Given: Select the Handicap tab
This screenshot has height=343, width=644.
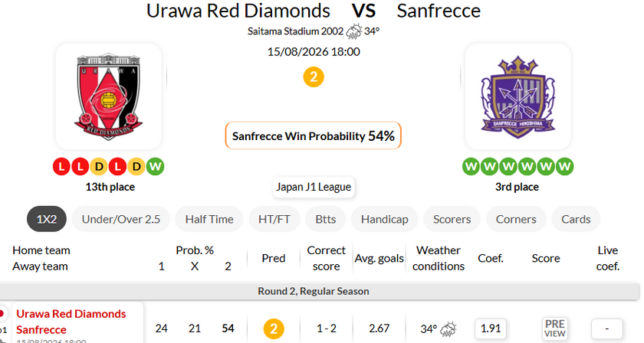Looking at the screenshot, I should (x=384, y=219).
